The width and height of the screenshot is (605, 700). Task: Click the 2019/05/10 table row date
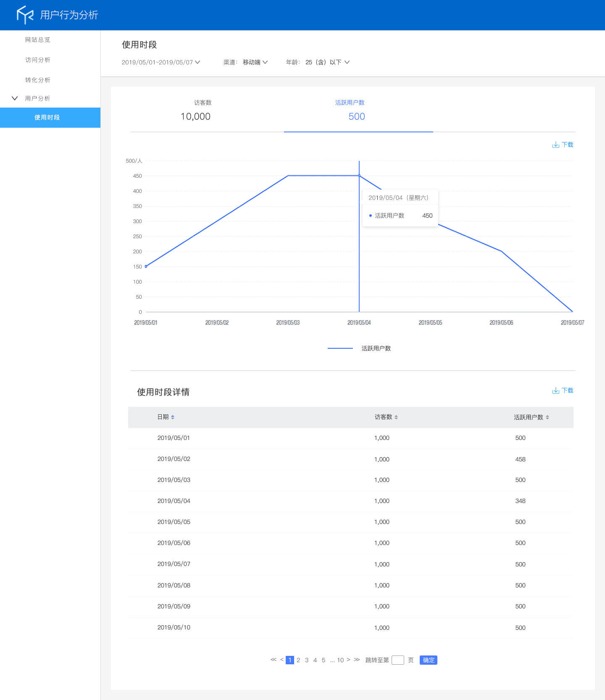pyautogui.click(x=174, y=627)
